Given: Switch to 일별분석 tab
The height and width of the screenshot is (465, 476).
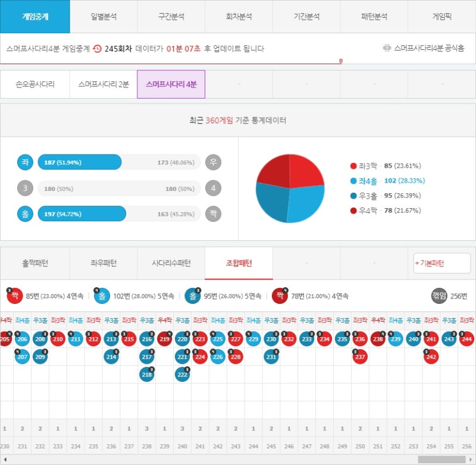Looking at the screenshot, I should pyautogui.click(x=104, y=17).
